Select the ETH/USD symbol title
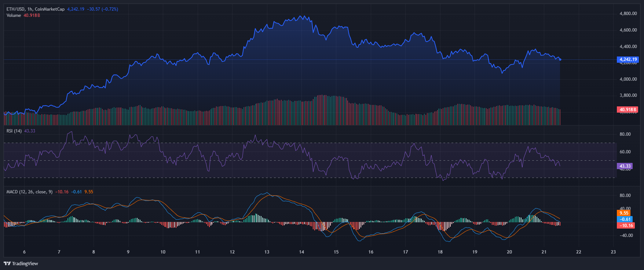Viewport: 644px width, 270px height. tap(16, 9)
